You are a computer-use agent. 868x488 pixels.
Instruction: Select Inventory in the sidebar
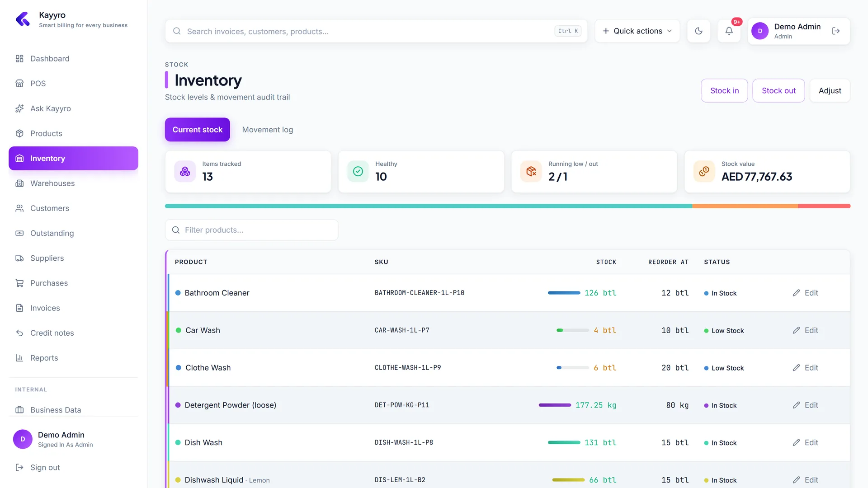[73, 158]
